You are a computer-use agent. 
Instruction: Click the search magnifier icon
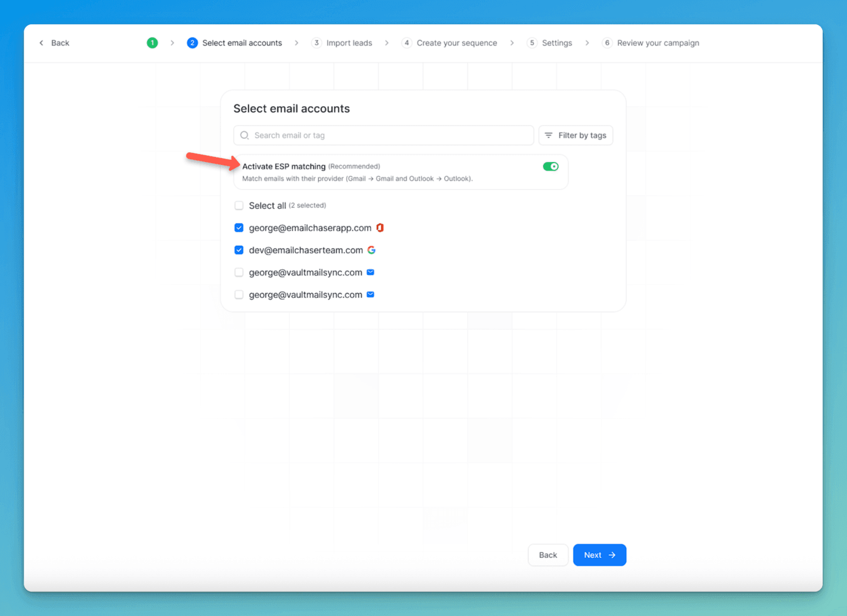click(245, 135)
